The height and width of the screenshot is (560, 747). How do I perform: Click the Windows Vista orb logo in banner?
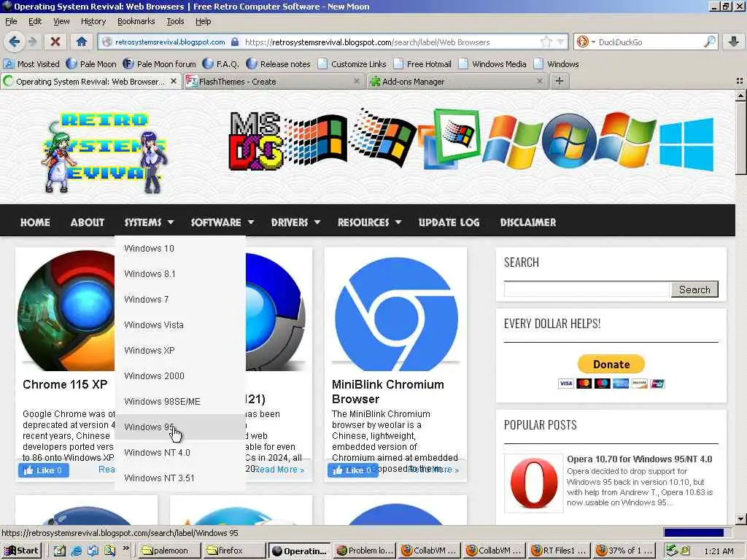click(569, 141)
